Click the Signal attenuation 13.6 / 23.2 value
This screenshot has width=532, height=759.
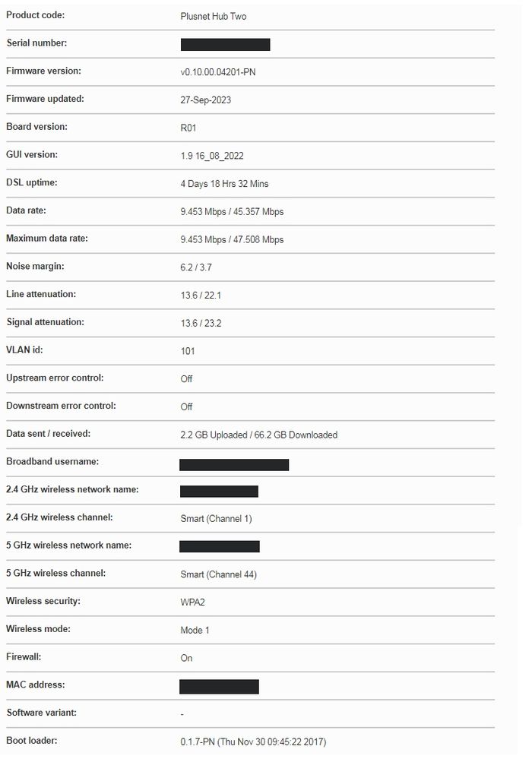point(200,323)
